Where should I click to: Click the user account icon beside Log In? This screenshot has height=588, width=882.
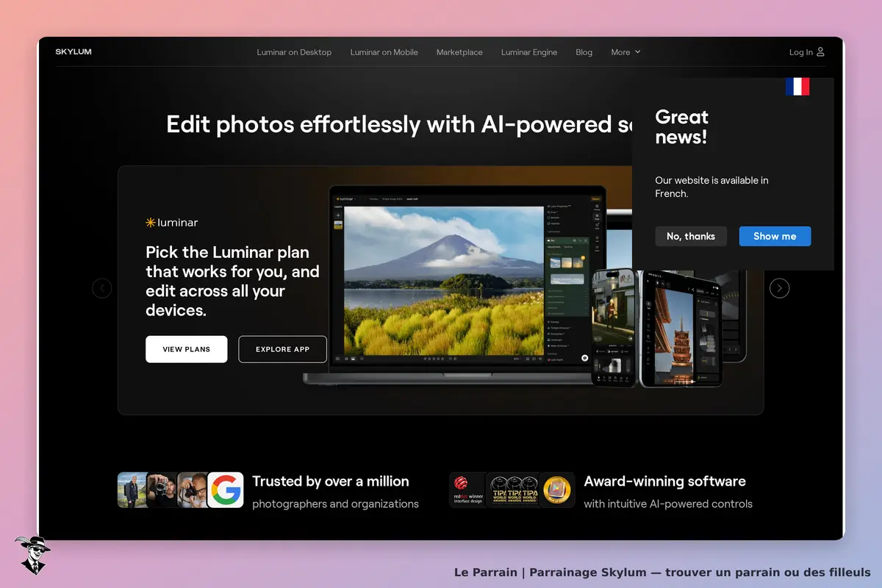coord(820,52)
